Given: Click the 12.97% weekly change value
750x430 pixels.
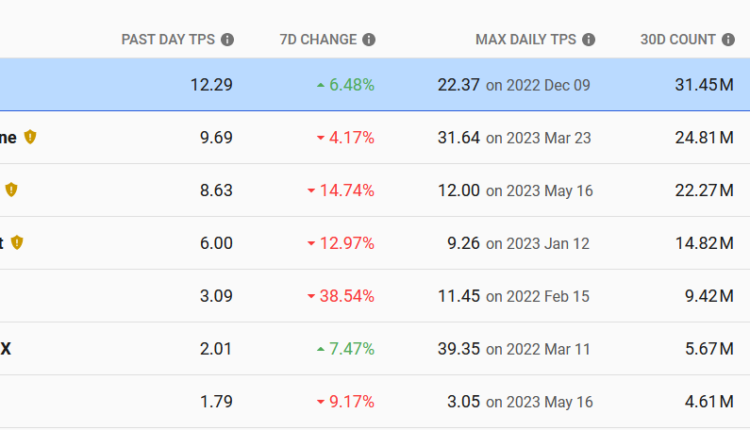Looking at the screenshot, I should [x=347, y=243].
